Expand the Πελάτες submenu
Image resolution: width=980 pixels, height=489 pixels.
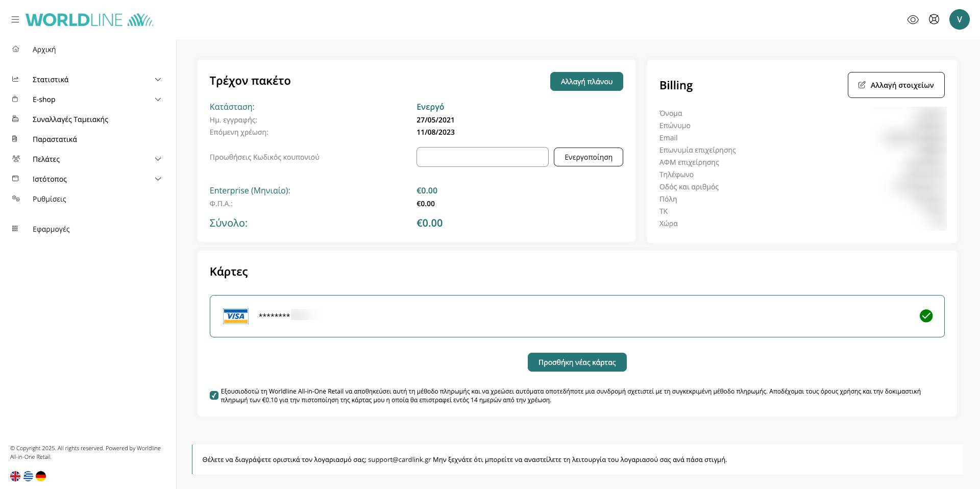[x=158, y=159]
